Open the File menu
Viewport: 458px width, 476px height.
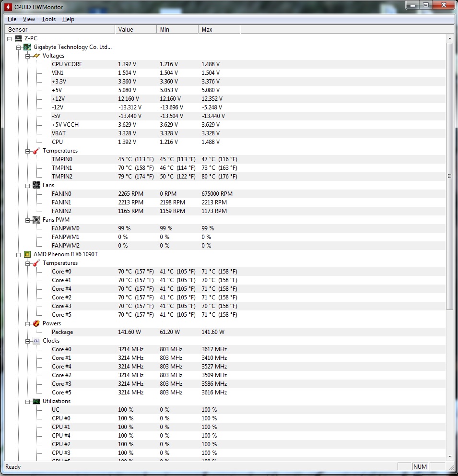tap(12, 19)
